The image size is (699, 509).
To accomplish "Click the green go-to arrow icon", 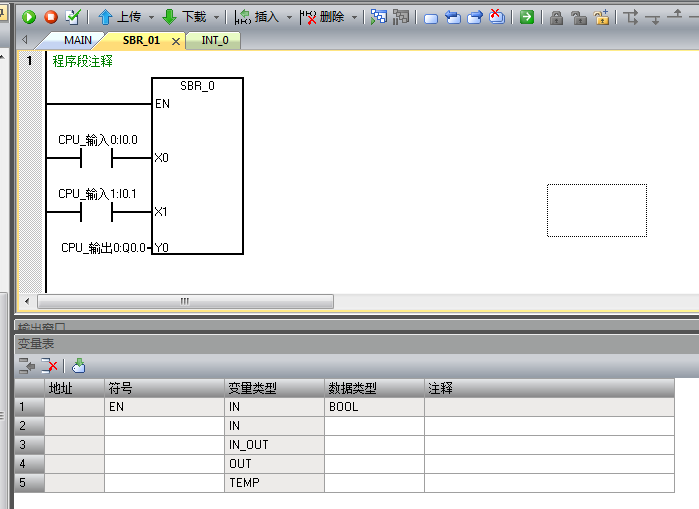I will (527, 17).
